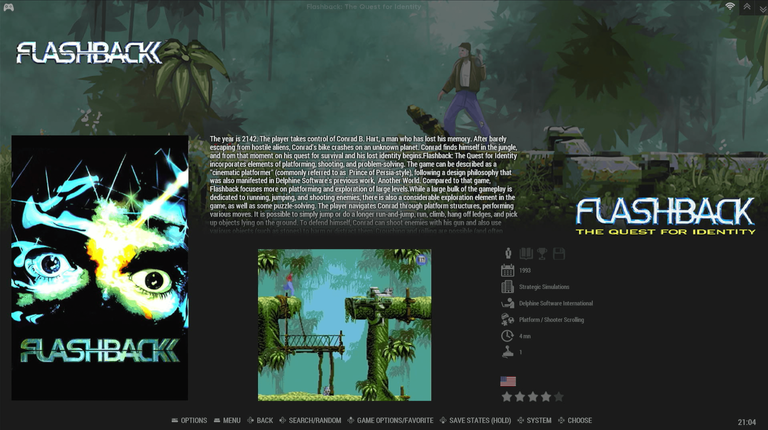
Task: Click the developer person-at-laptop icon
Action: tap(507, 303)
